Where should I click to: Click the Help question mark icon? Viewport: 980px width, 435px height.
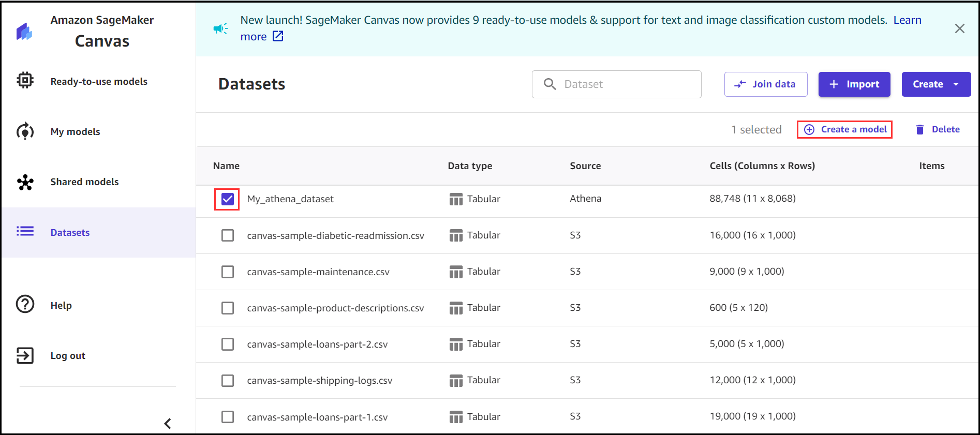point(25,304)
